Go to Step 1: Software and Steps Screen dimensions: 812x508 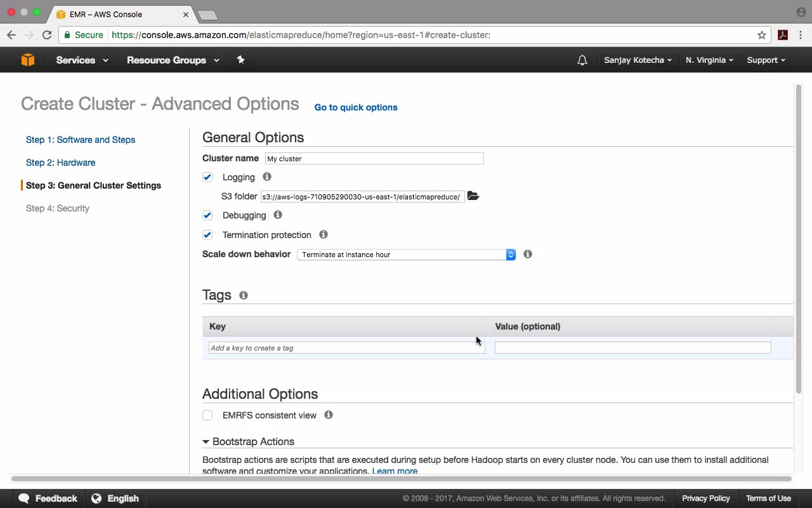[x=81, y=140]
